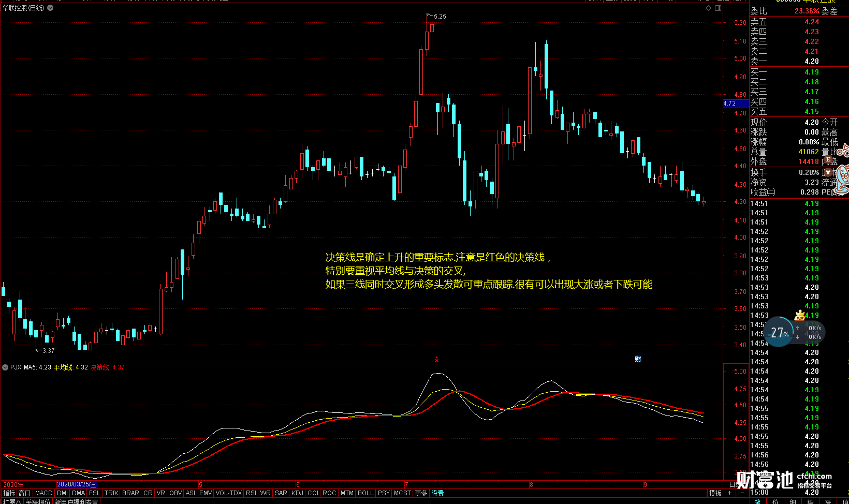Screen dimensions: 849x504
Task: Click the yellow annotation text about 决策线
Action: tap(489, 271)
